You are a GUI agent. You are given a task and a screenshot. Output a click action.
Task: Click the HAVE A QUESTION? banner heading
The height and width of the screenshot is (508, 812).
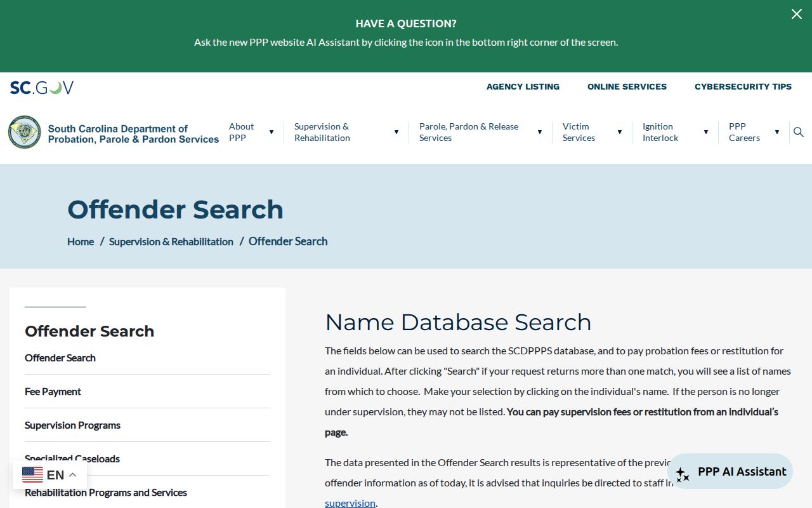(406, 23)
